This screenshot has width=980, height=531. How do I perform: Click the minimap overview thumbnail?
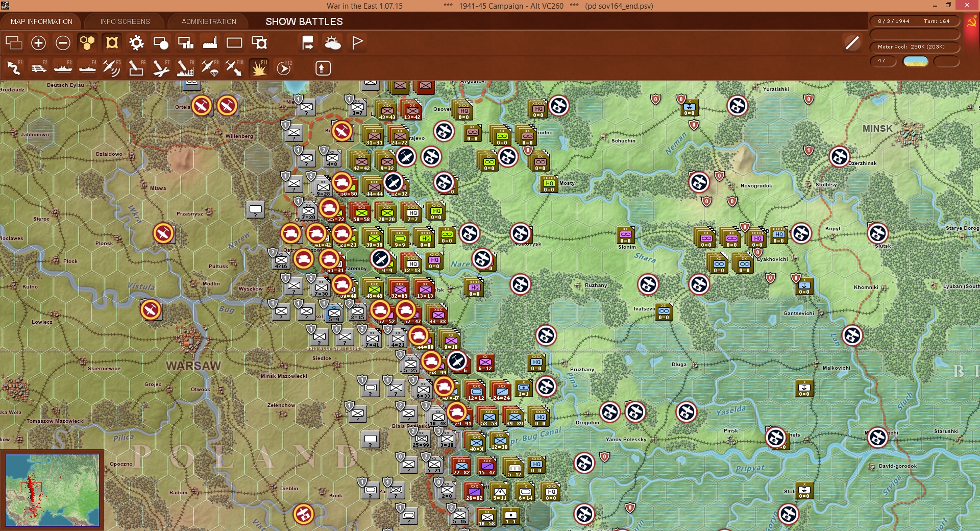click(x=52, y=490)
